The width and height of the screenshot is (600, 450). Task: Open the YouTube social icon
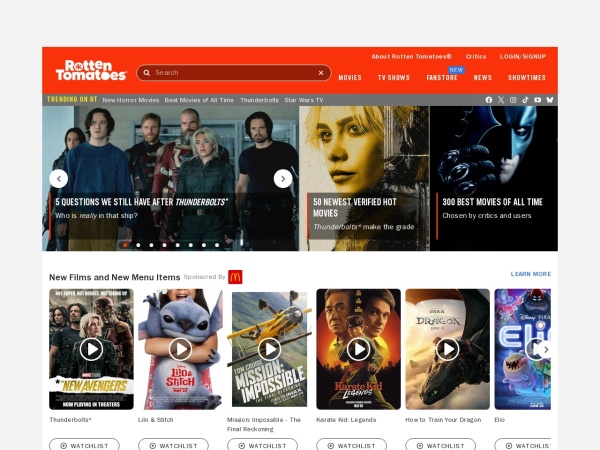tap(538, 100)
